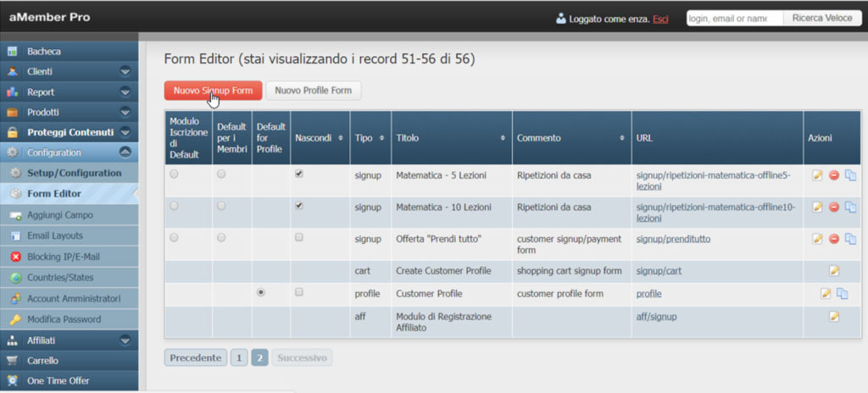Collapse the Configuration sidebar section

tap(125, 152)
